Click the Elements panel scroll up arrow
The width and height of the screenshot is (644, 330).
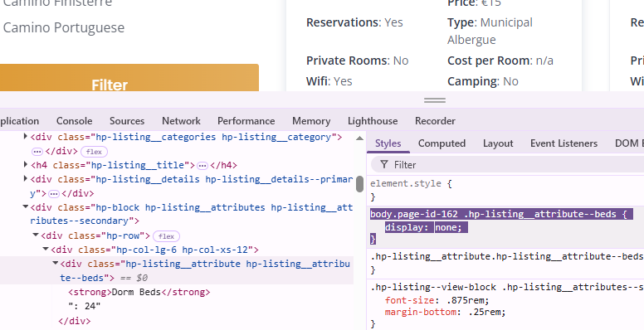pyautogui.click(x=359, y=138)
